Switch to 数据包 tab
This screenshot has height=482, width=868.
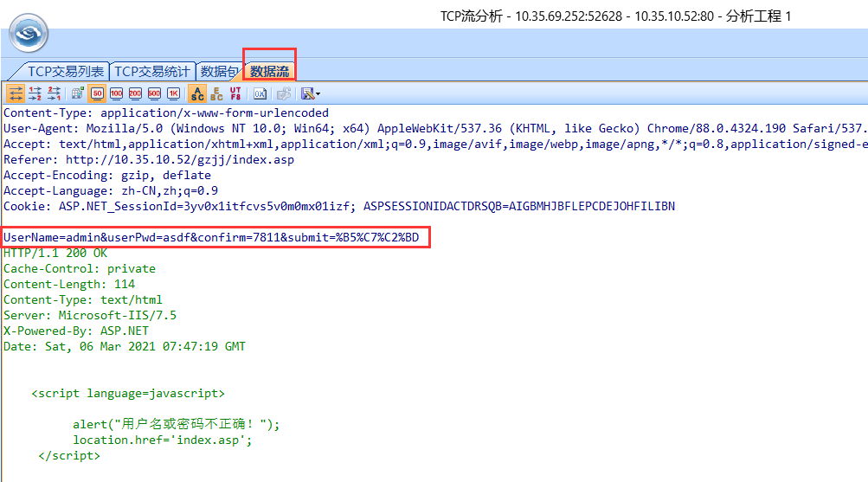(x=219, y=71)
